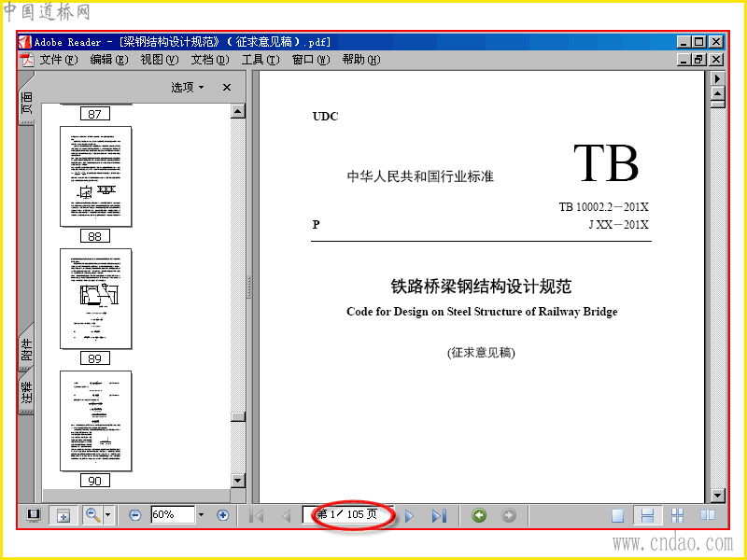Toggle continuous facing pages layout
This screenshot has width=747, height=560.
[x=677, y=515]
